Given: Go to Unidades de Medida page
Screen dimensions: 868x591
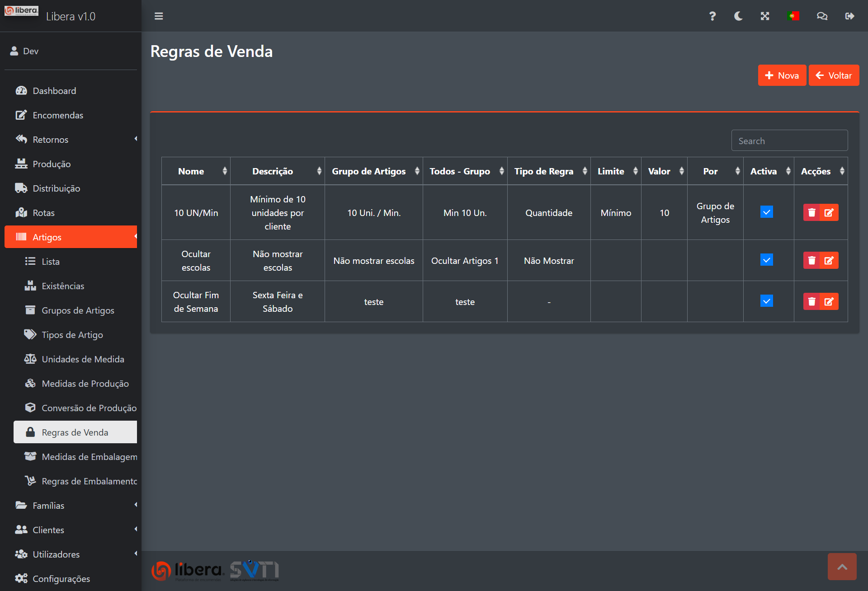Looking at the screenshot, I should point(83,359).
